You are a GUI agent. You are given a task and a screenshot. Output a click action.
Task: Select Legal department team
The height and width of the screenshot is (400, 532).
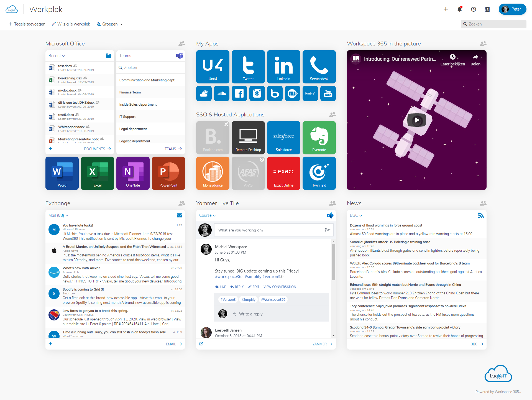(x=151, y=129)
